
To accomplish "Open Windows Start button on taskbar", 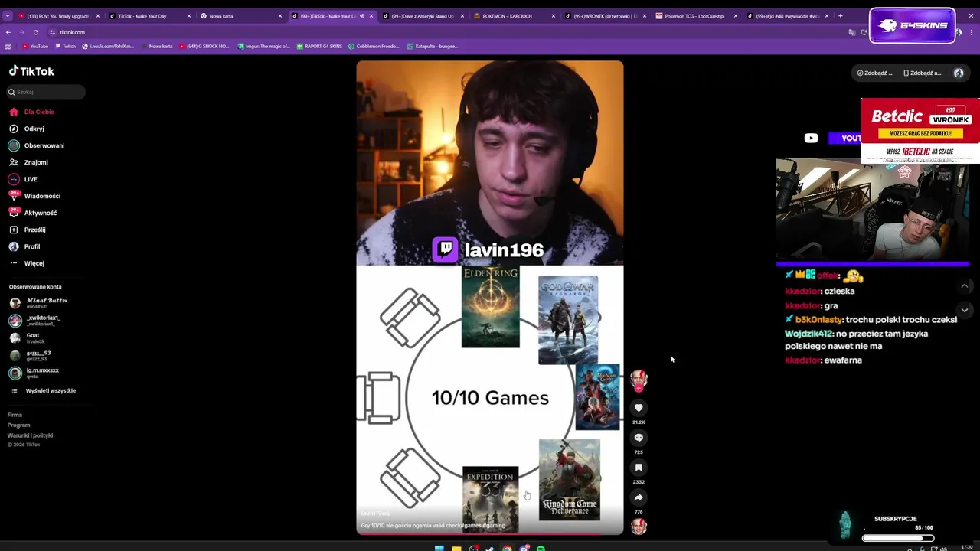I will 439,548.
